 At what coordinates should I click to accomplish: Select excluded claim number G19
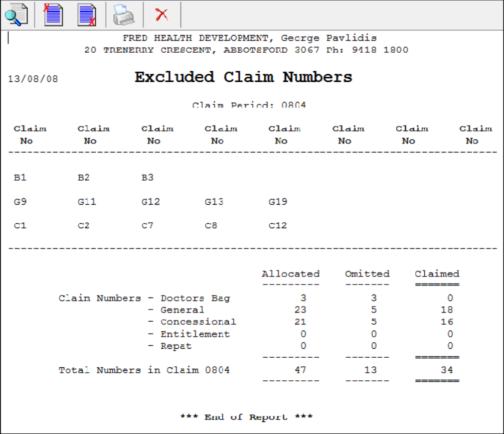pos(278,202)
